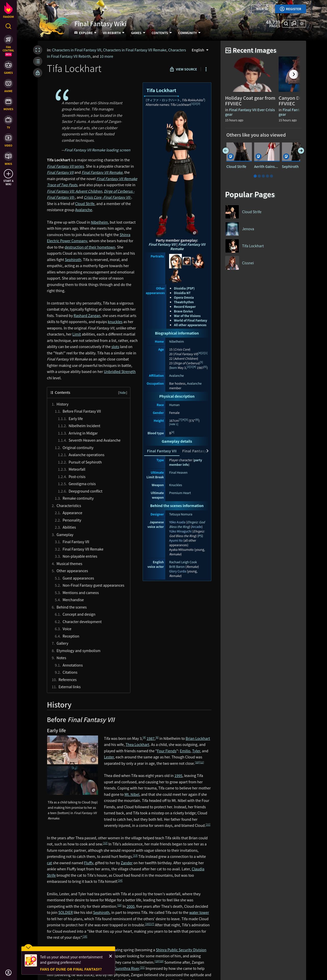Open Aerith Gainsborough viewed-page thumbnail

click(x=266, y=152)
